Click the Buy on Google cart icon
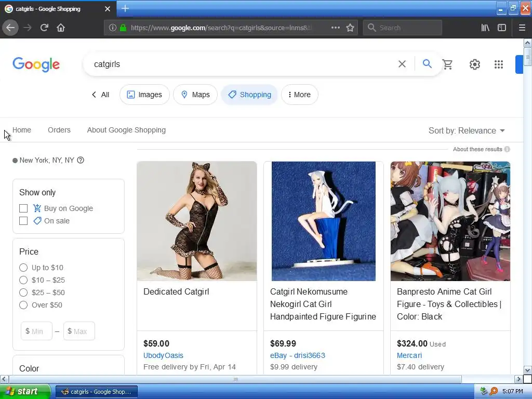Image resolution: width=532 pixels, height=399 pixels. coord(37,208)
